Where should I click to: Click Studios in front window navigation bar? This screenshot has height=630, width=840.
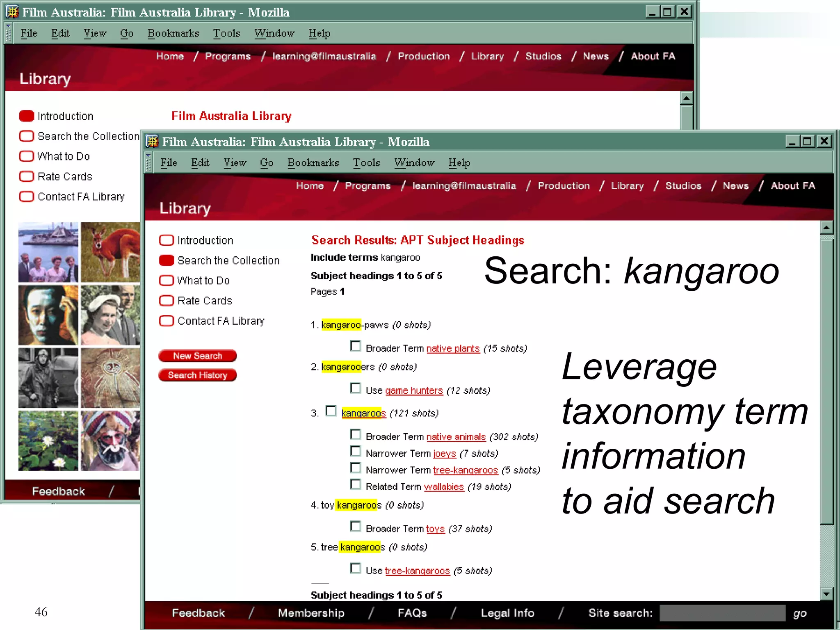click(683, 186)
